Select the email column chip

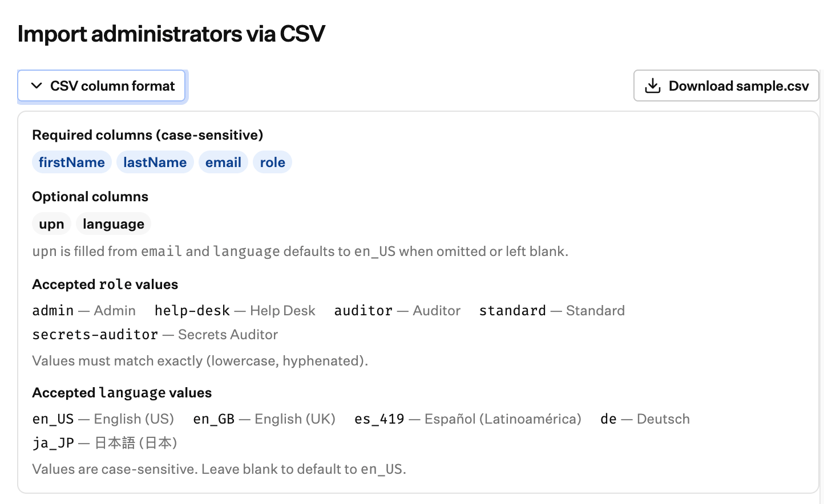coord(223,162)
